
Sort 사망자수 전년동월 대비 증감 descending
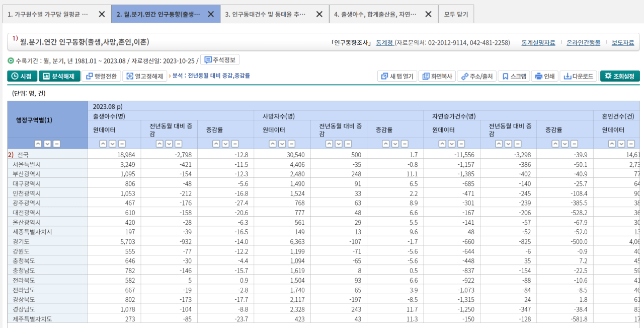tap(339, 144)
